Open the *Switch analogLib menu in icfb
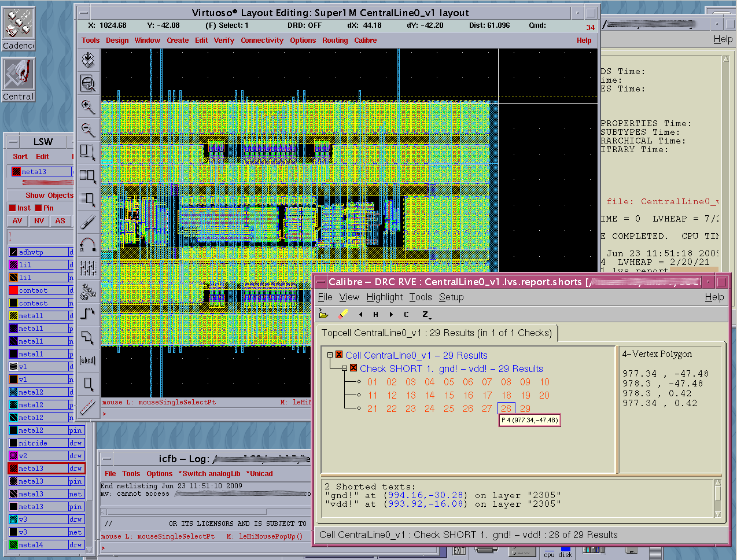Image resolution: width=737 pixels, height=560 pixels. click(209, 474)
